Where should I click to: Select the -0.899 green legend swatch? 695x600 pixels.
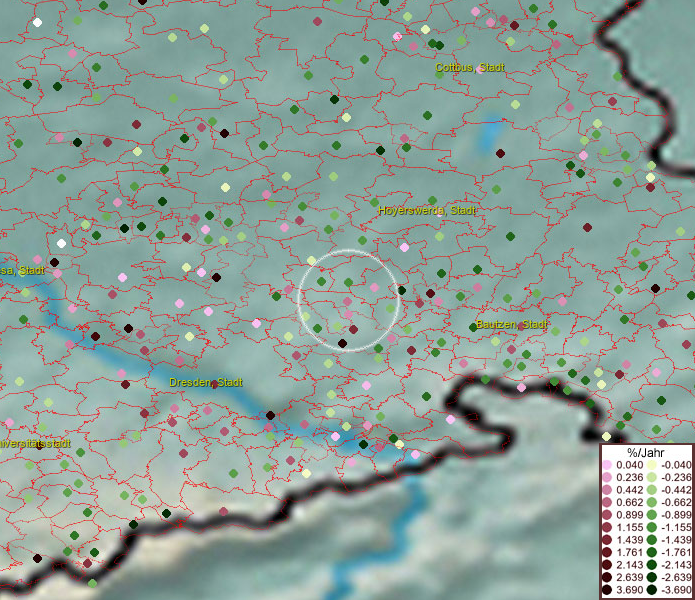point(652,515)
